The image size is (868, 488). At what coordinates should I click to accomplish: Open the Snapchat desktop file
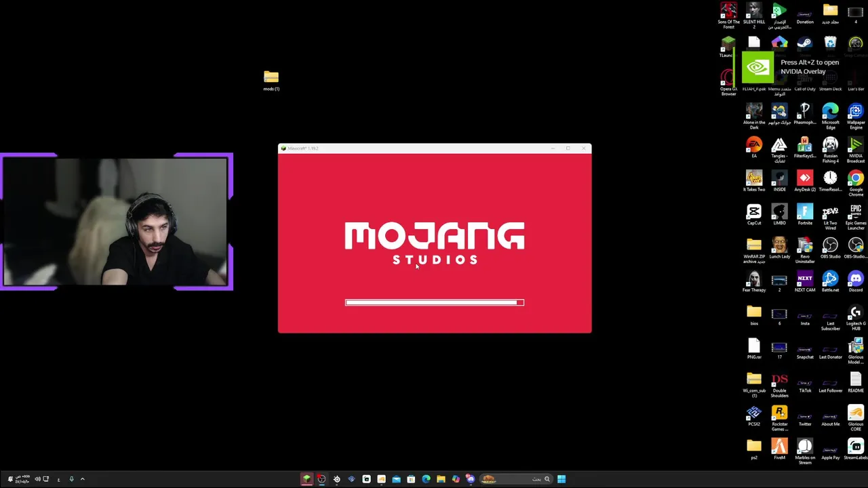805,351
